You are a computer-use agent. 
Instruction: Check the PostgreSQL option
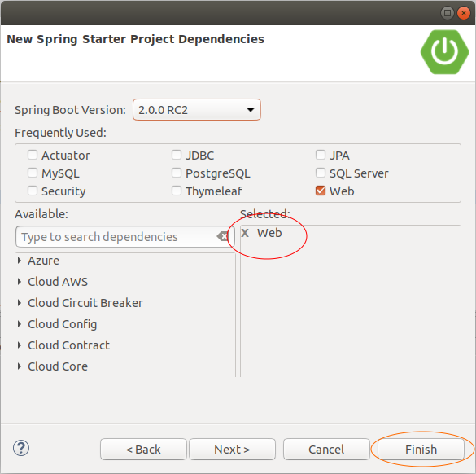point(177,173)
